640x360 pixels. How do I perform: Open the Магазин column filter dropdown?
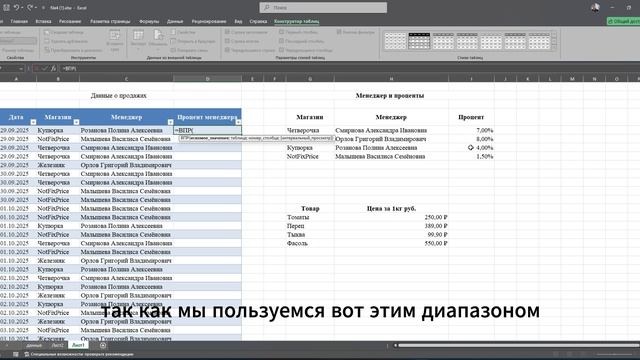click(76, 122)
